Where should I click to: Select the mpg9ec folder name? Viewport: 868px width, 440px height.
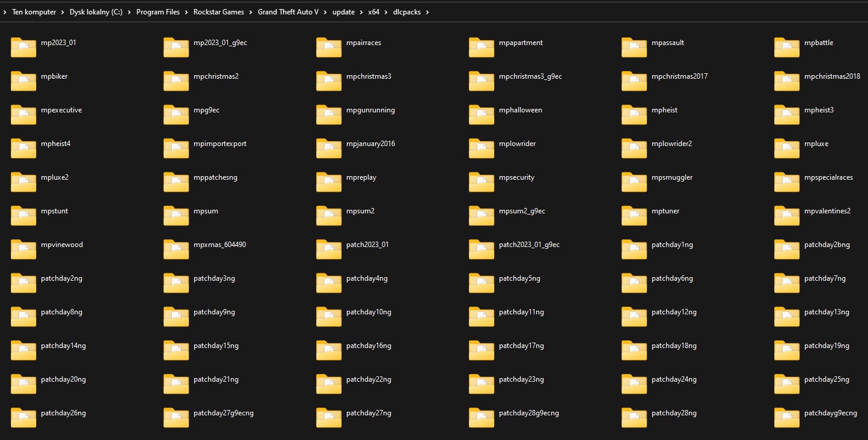click(x=206, y=110)
